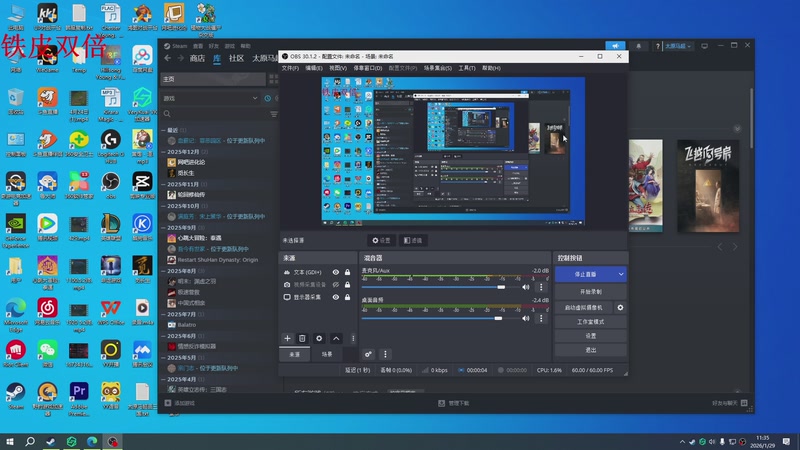Open Windows Start menu
800x450 pixels.
(9, 441)
